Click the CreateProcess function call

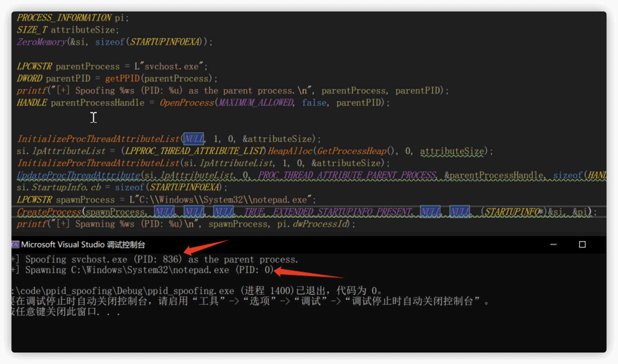49,212
